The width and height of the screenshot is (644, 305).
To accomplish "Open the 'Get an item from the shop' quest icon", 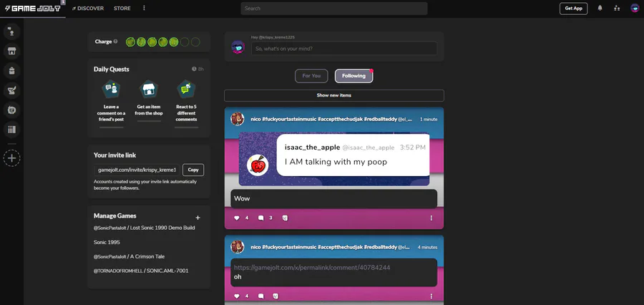I will point(149,89).
